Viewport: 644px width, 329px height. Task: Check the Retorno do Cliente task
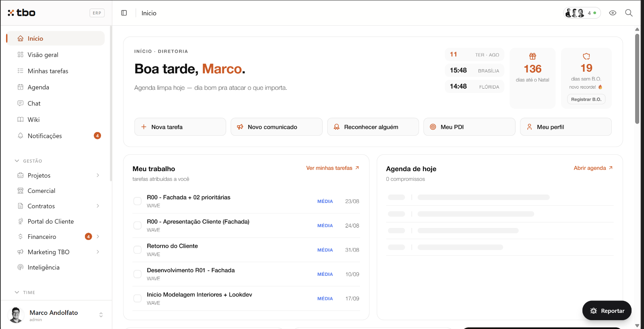pos(137,250)
